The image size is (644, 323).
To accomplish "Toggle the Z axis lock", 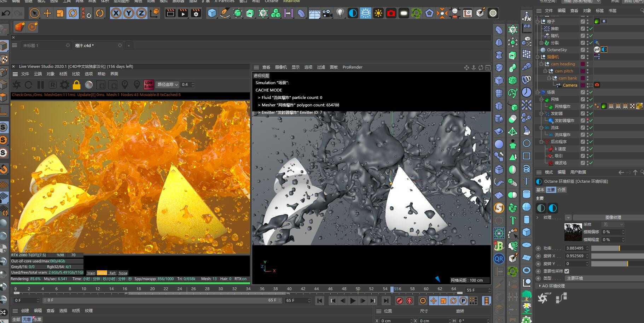I will pyautogui.click(x=141, y=13).
